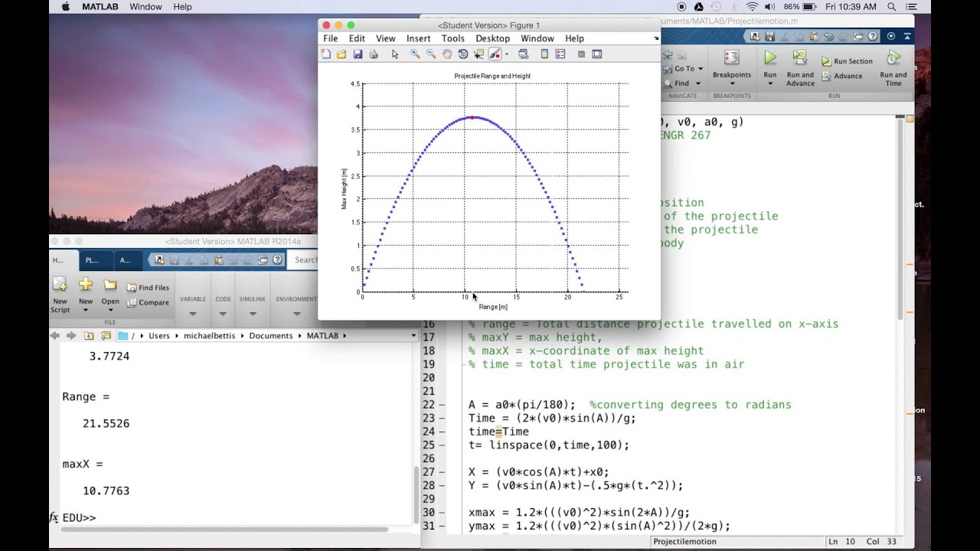Screen dimensions: 980x551
Task: Toggle the Zoom Out tool in Figure 1
Action: click(431, 54)
